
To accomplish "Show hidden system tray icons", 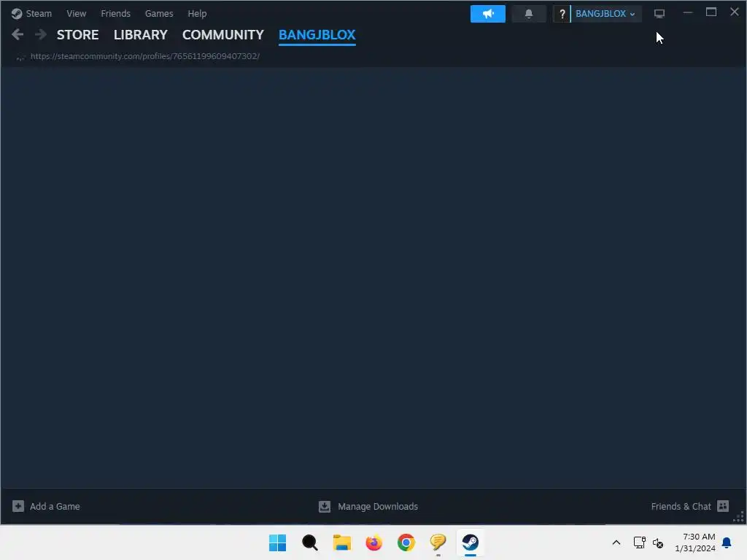I will [616, 542].
